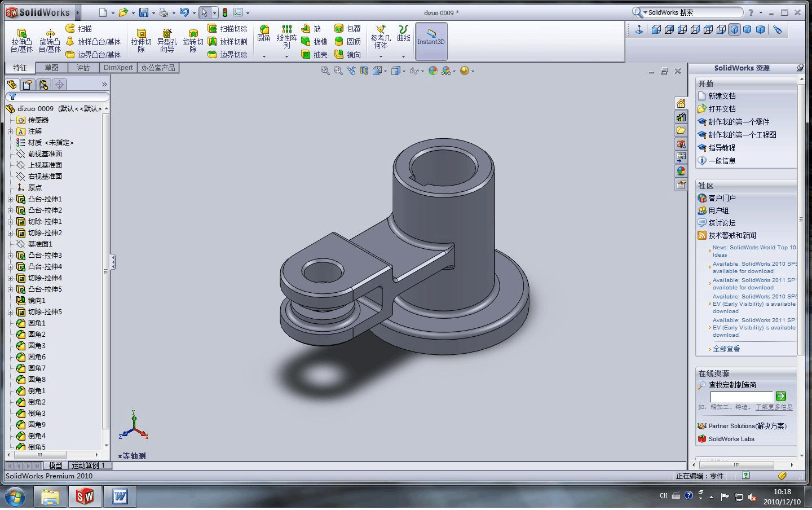Open Microsoft Word from the taskbar
This screenshot has height=510, width=812.
coord(120,496)
